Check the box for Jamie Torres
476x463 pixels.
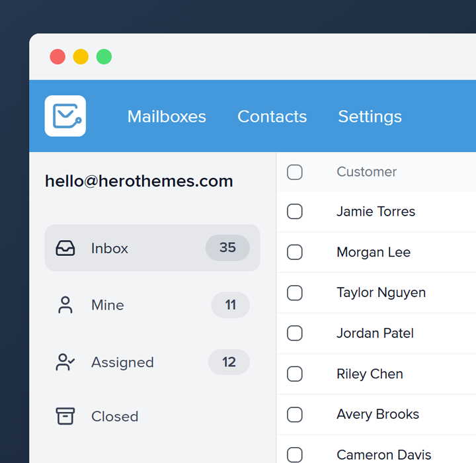(x=295, y=212)
